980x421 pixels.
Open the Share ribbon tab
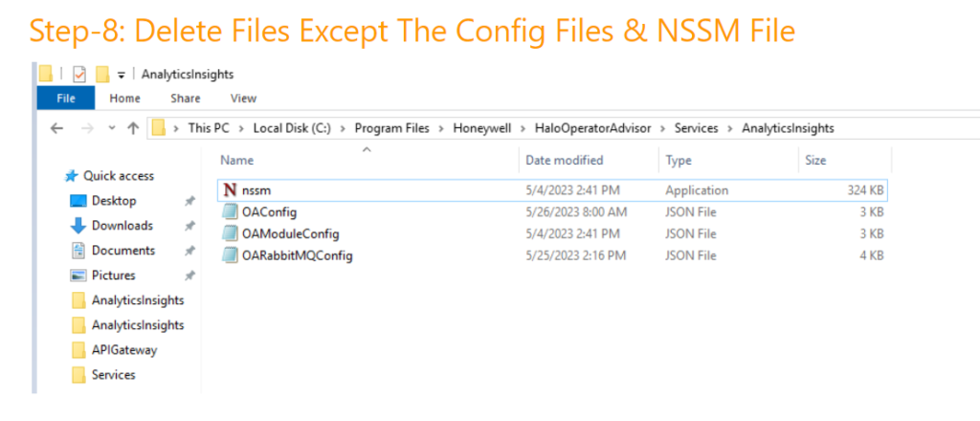(186, 98)
